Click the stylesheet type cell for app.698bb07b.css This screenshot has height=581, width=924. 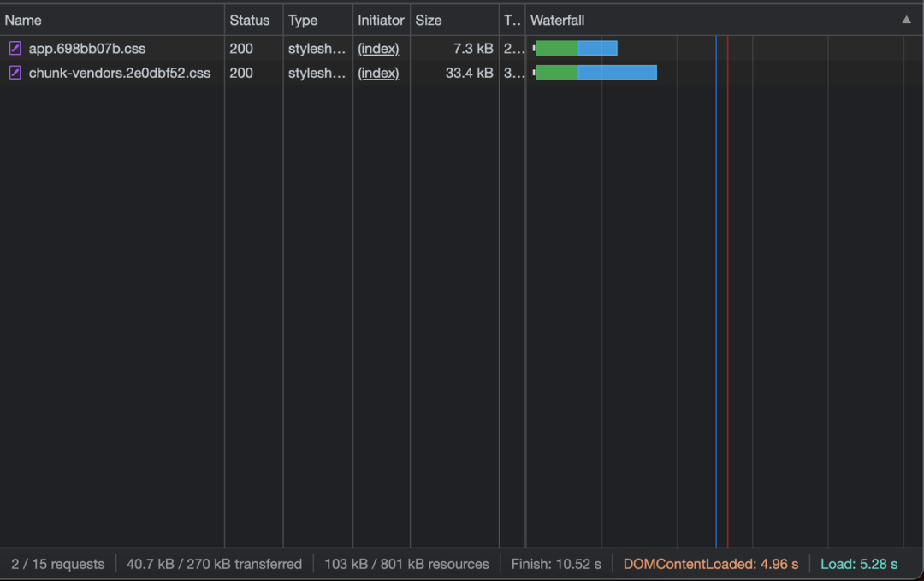click(x=317, y=48)
